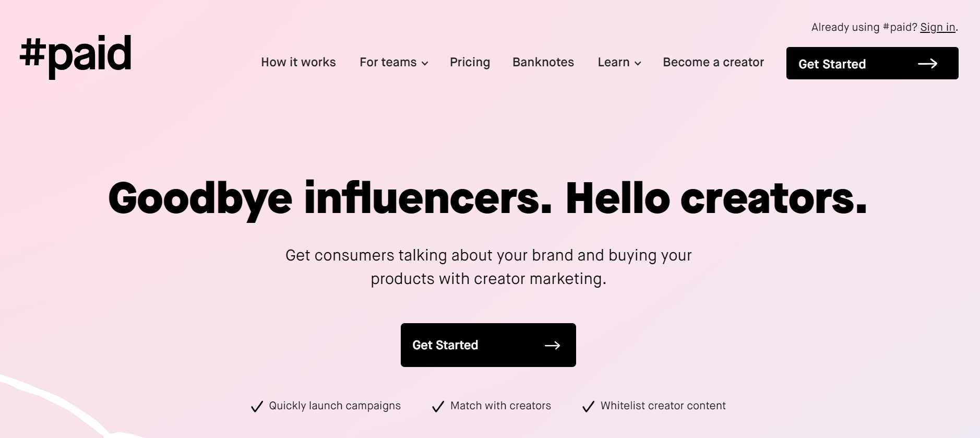This screenshot has width=980, height=438.
Task: Follow the Become a creator link
Action: (x=713, y=62)
